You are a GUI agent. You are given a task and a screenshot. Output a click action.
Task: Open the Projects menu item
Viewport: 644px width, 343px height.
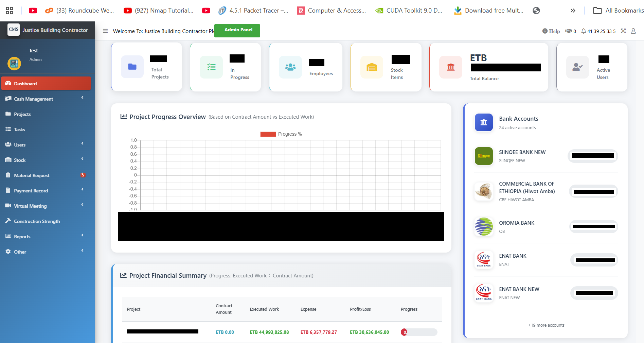[22, 114]
